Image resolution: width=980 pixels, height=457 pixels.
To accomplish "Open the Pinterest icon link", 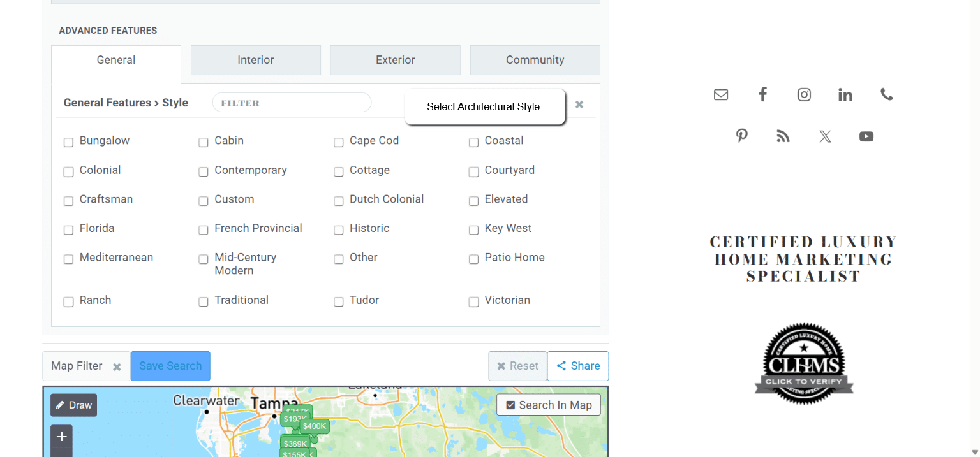I will click(741, 136).
